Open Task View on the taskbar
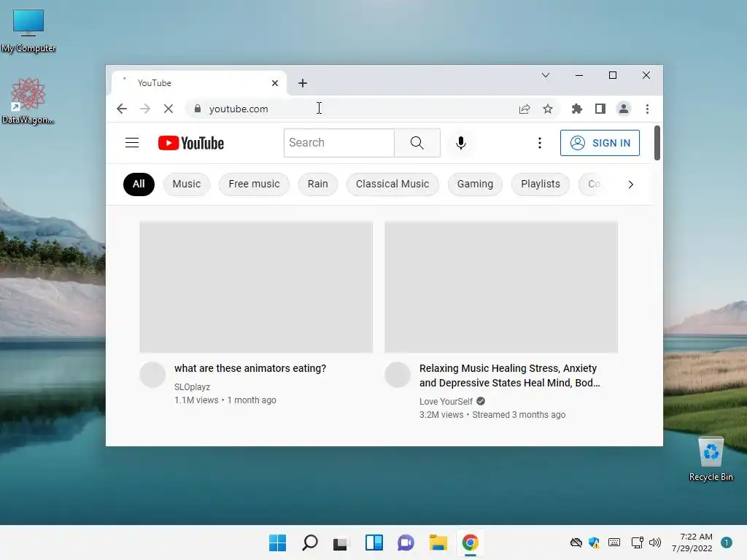 pyautogui.click(x=340, y=542)
